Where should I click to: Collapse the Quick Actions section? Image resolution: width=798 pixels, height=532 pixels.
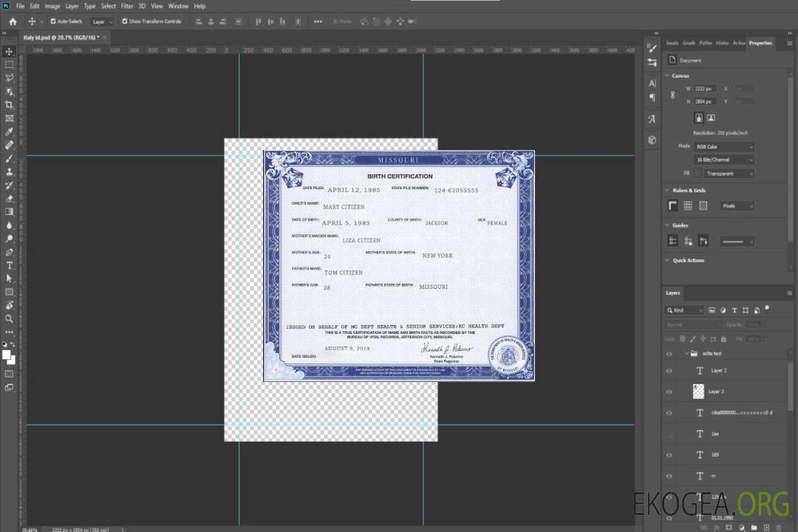[x=668, y=260]
